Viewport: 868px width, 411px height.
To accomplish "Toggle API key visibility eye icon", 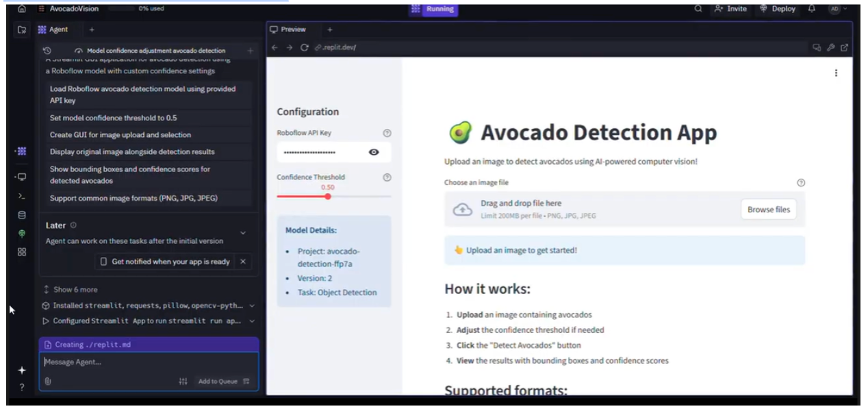I will [374, 152].
